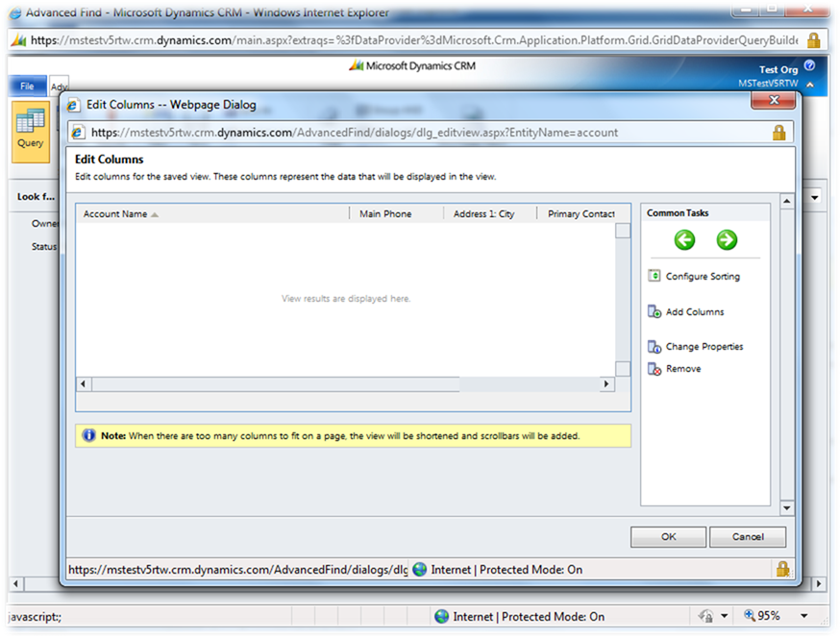Click the main window left scroll arrow
Screen dimensions: 840x638
16,583
